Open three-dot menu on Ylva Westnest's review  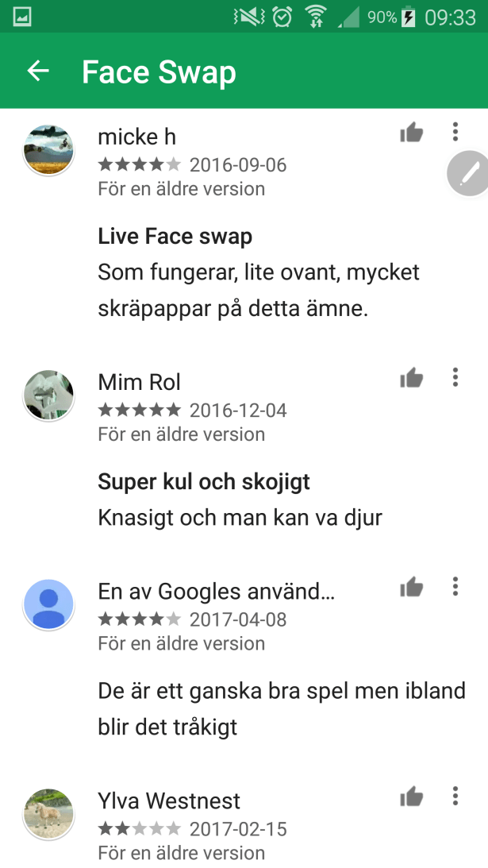click(x=455, y=796)
